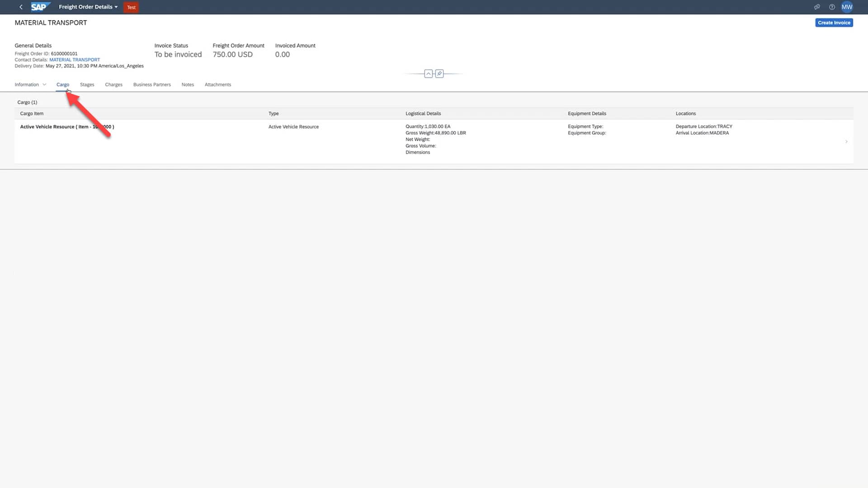Open the MW user avatar menu
This screenshot has height=488, width=868.
847,7
